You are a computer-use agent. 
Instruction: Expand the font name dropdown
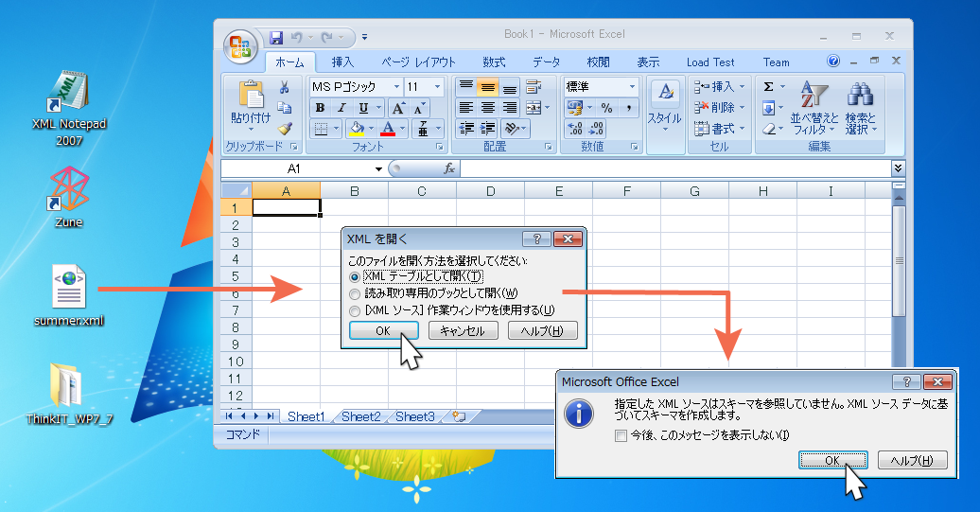point(396,86)
